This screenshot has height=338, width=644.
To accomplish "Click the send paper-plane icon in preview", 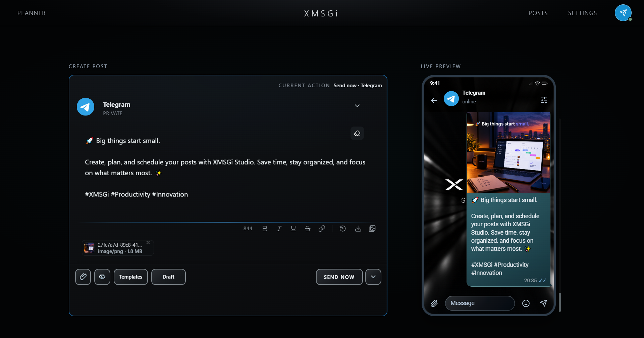I will click(x=543, y=303).
